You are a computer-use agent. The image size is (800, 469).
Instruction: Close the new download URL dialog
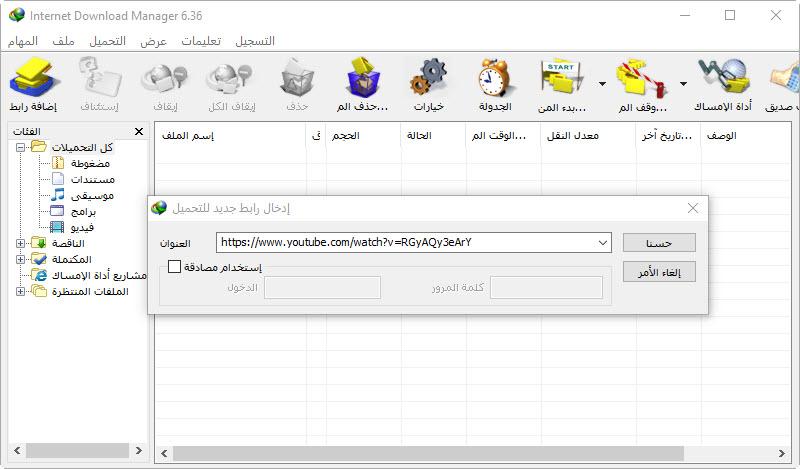[x=692, y=208]
